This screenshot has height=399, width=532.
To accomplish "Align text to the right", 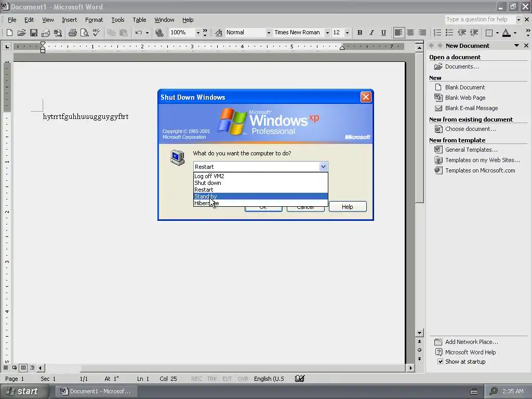I will [x=422, y=33].
